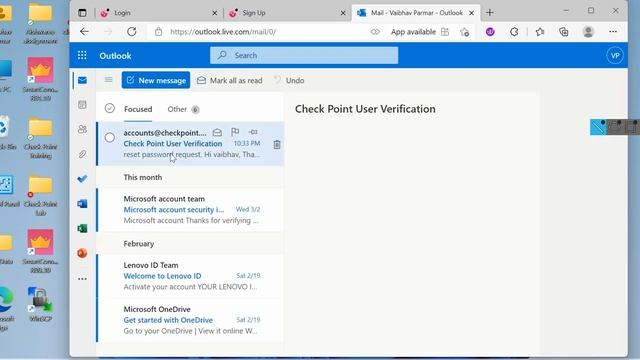This screenshot has width=640, height=360.
Task: Toggle select all messages circle
Action: [109, 108]
